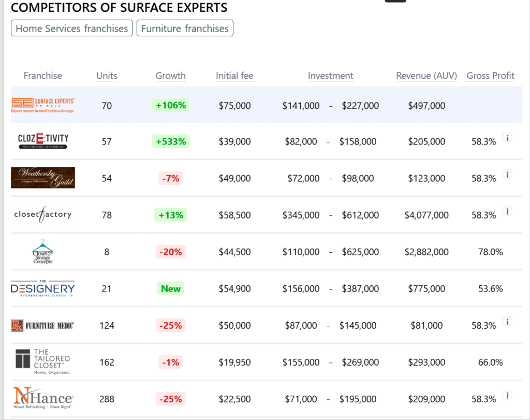Open Home Services franchises category

pos(71,28)
